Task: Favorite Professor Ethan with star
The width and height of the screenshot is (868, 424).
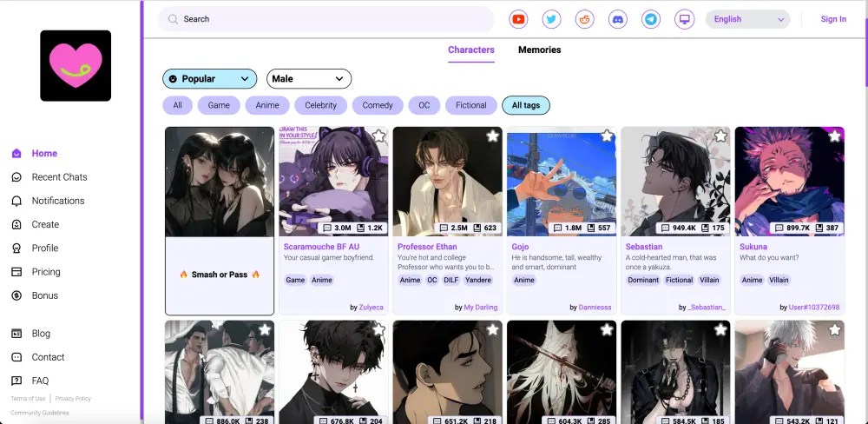Action: (x=493, y=136)
